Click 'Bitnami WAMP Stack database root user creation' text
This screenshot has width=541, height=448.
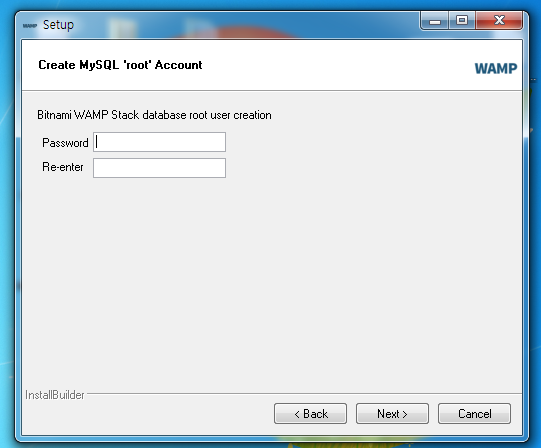coord(154,115)
